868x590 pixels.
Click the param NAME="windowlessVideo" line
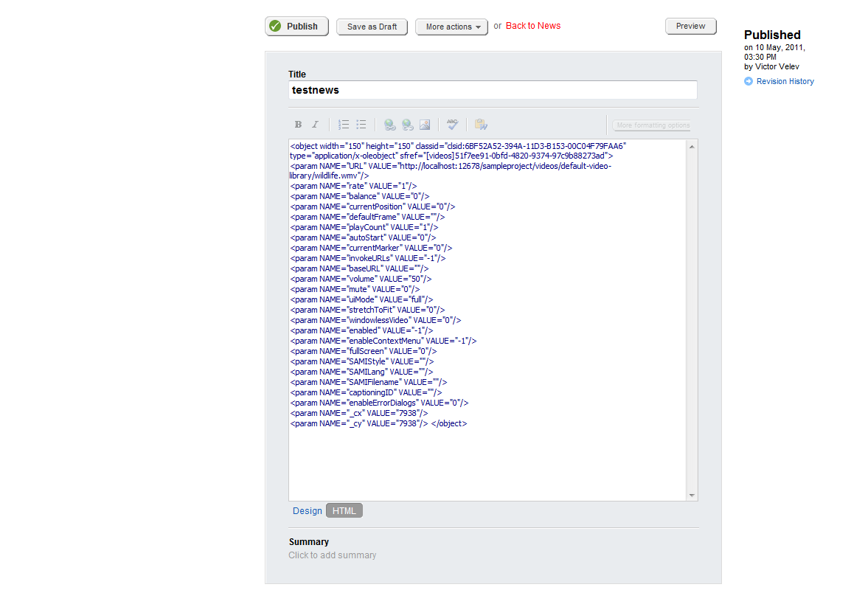pyautogui.click(x=375, y=321)
